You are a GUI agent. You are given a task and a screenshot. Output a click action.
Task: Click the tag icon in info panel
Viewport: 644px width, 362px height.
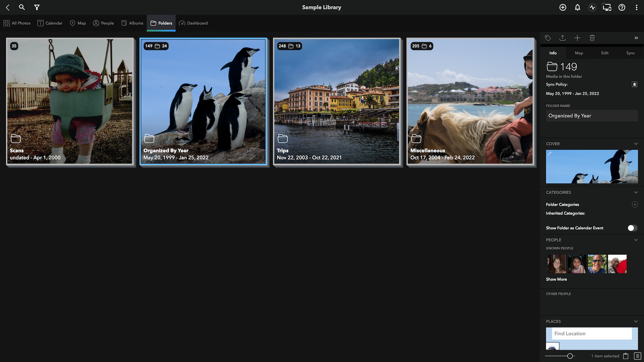click(548, 38)
